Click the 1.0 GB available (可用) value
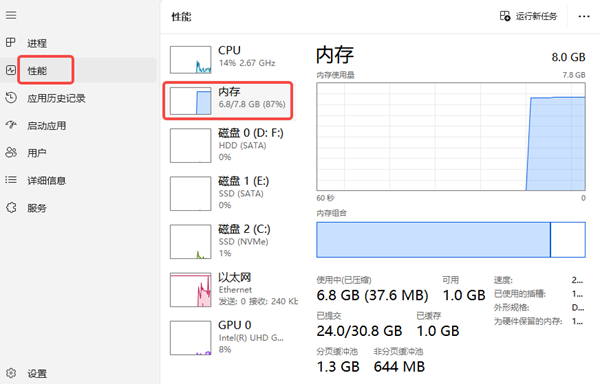Image resolution: width=600 pixels, height=384 pixels. (x=464, y=295)
